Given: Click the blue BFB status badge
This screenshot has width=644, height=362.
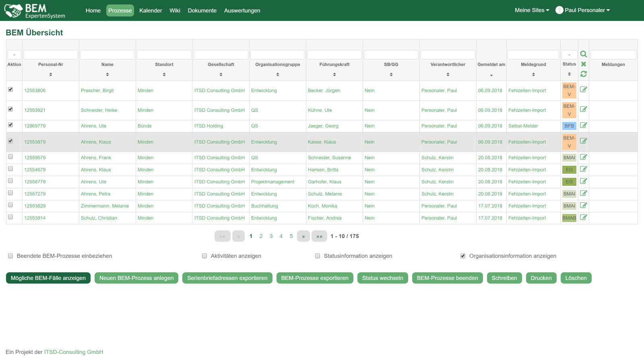Looking at the screenshot, I should point(569,126).
